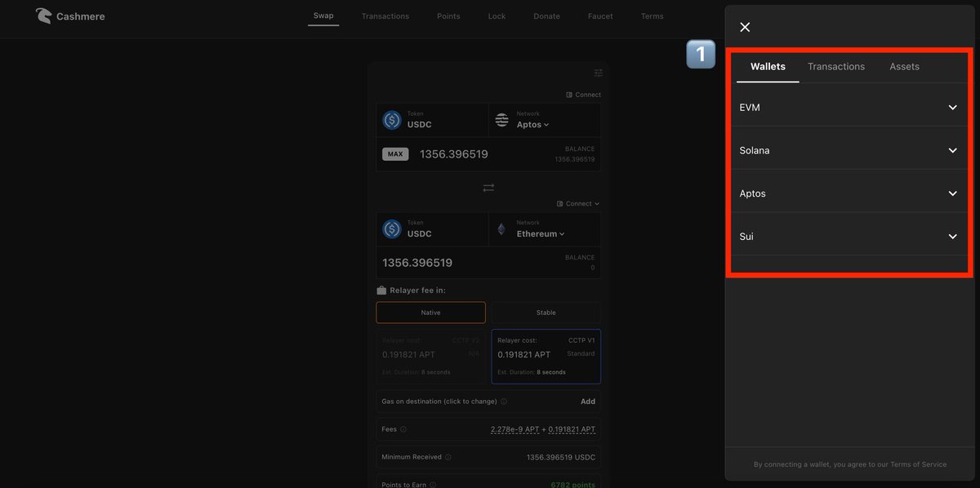The width and height of the screenshot is (980, 488).
Task: Switch to Assets tab in side panel
Action: [904, 67]
